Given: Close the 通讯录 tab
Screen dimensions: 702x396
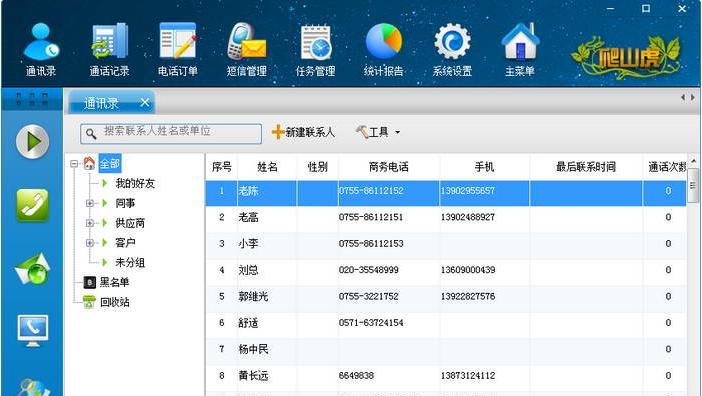Looking at the screenshot, I should coord(145,102).
